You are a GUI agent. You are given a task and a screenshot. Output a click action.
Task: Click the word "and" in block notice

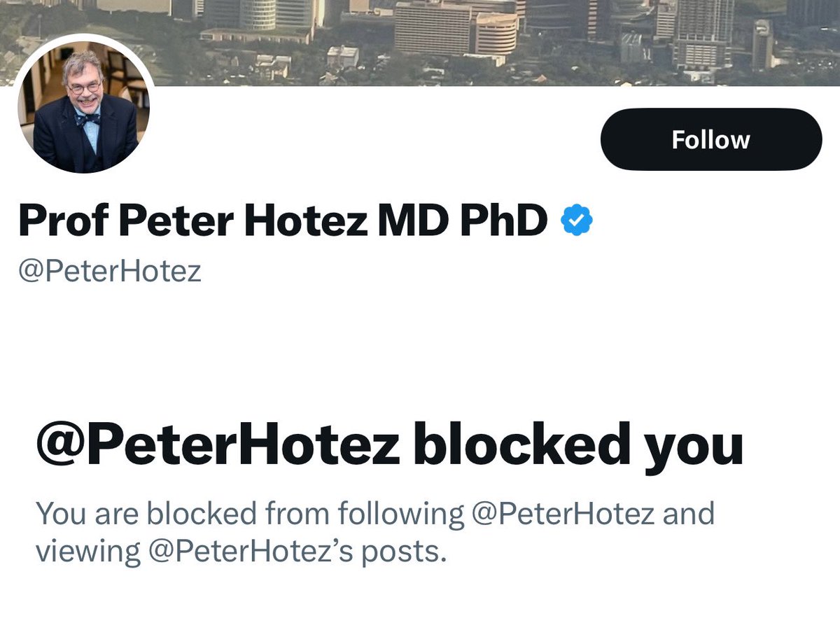coord(689,514)
